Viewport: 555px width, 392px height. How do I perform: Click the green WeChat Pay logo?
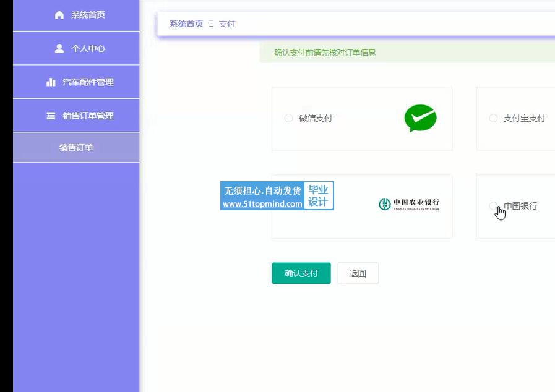pos(420,118)
